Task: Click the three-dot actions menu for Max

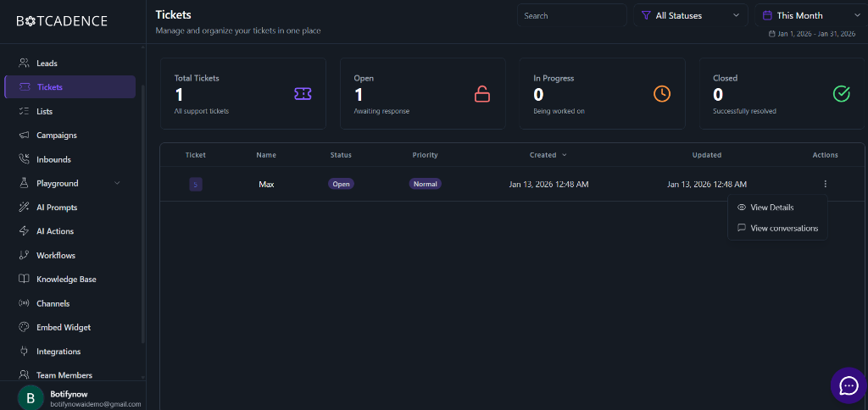Action: coord(826,184)
